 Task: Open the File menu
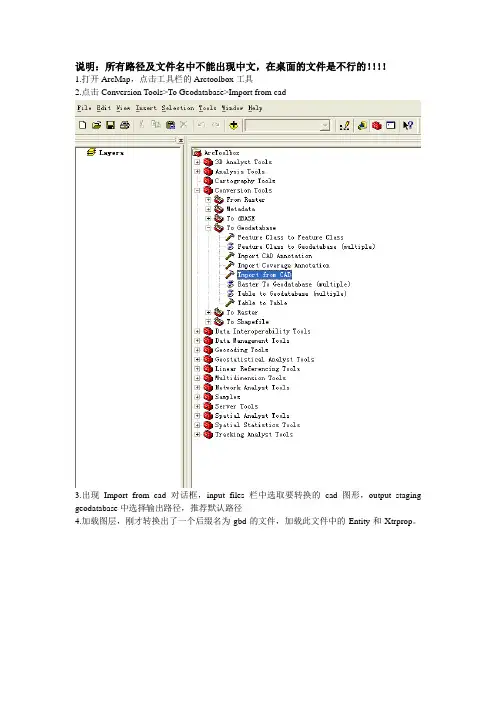click(84, 108)
